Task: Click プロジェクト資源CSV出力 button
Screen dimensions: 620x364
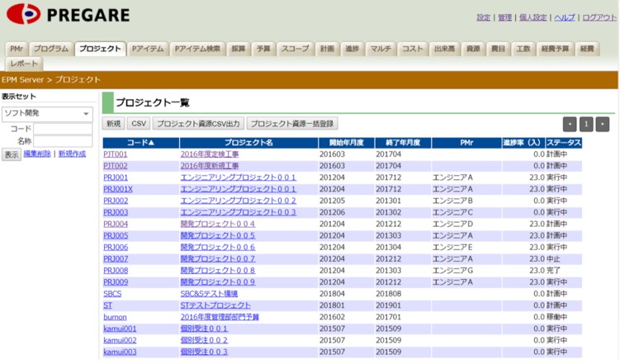Action: click(x=198, y=124)
